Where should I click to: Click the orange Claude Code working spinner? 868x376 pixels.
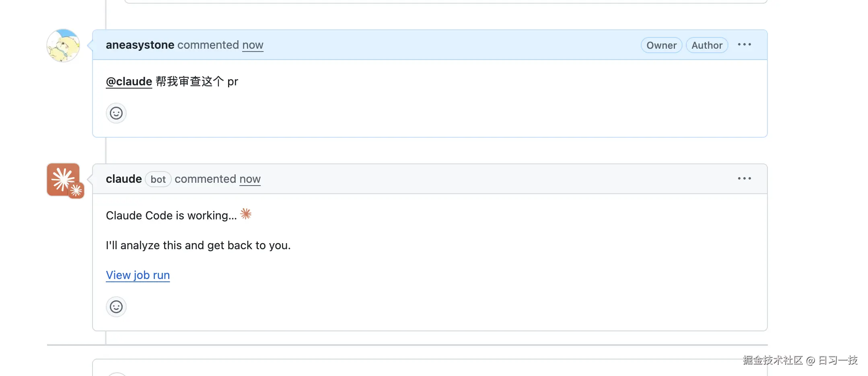point(246,214)
